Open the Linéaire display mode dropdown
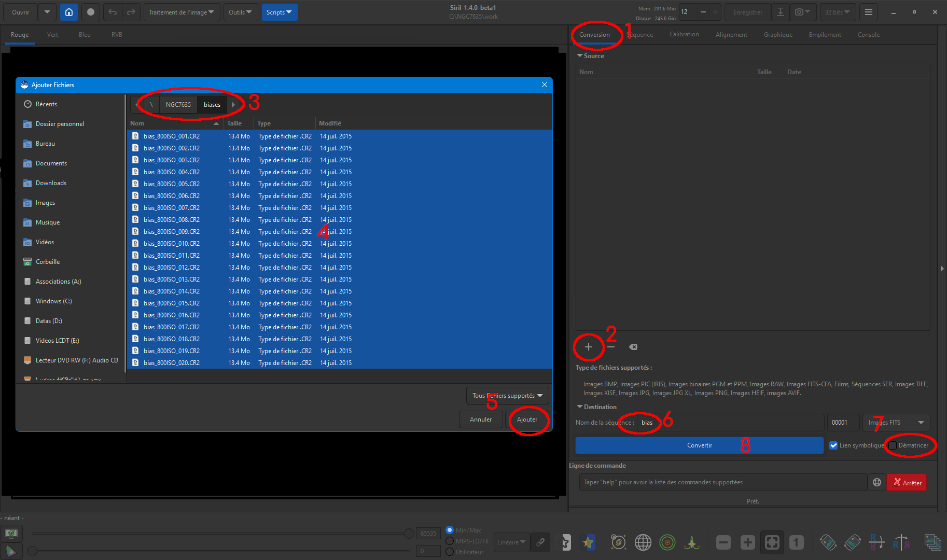Screen dimensions: 947x560 pos(512,542)
